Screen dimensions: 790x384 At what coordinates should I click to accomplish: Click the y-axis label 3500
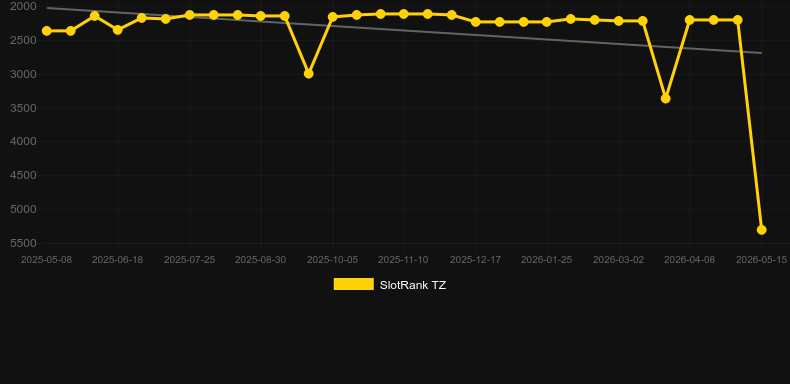pyautogui.click(x=23, y=108)
